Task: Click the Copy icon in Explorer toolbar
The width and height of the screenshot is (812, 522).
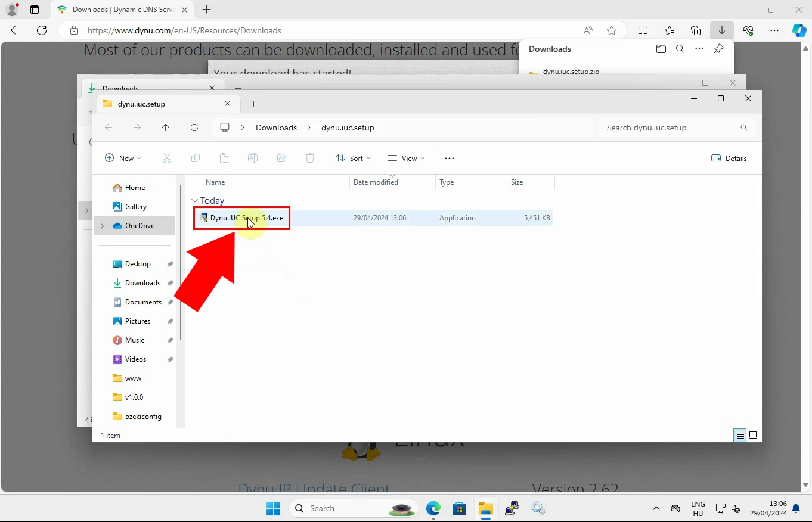Action: (x=196, y=158)
